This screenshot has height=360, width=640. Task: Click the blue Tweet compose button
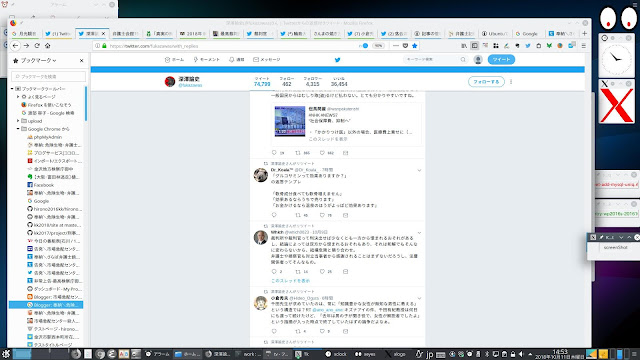tap(501, 60)
